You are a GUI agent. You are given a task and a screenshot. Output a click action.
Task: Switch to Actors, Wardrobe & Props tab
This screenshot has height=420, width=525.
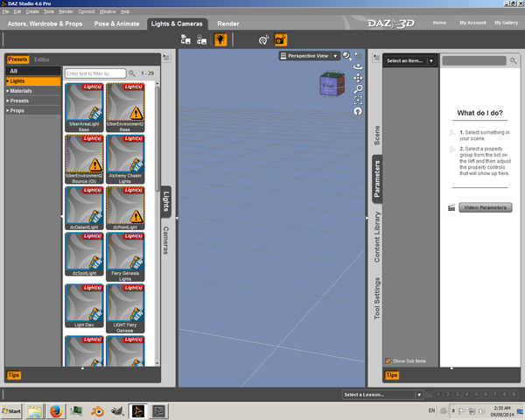tap(45, 24)
